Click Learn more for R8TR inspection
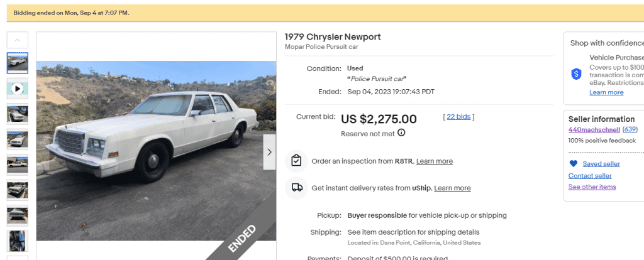The width and height of the screenshot is (644, 260). click(434, 161)
